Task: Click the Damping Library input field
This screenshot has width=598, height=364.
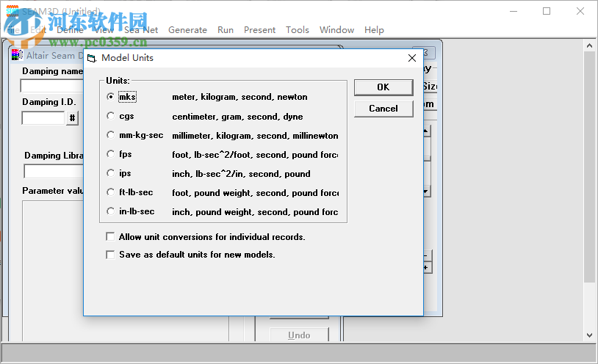Action: 54,171
